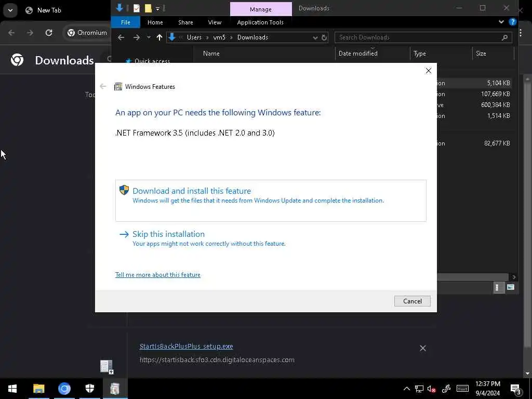532x399 pixels.
Task: Refresh the Downloads folder view
Action: (324, 37)
